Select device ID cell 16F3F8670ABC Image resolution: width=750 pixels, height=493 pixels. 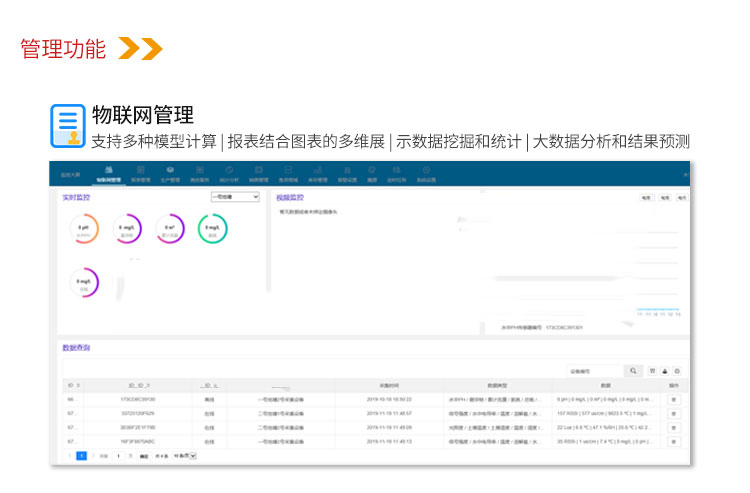click(138, 441)
